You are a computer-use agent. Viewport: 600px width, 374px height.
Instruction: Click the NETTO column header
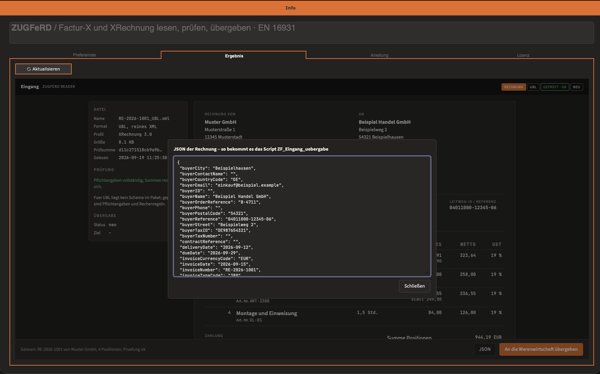[x=468, y=244]
